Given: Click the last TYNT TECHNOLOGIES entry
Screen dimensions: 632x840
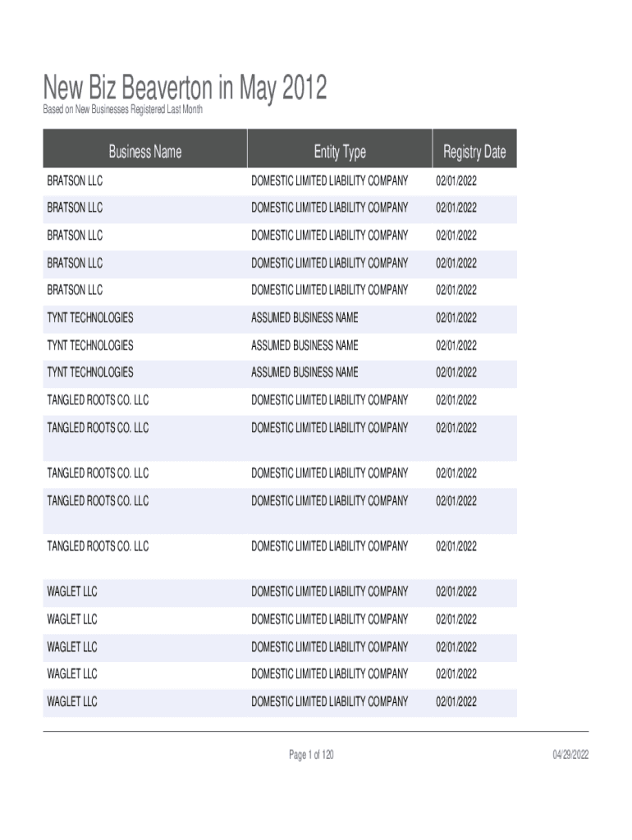Looking at the screenshot, I should click(90, 372).
